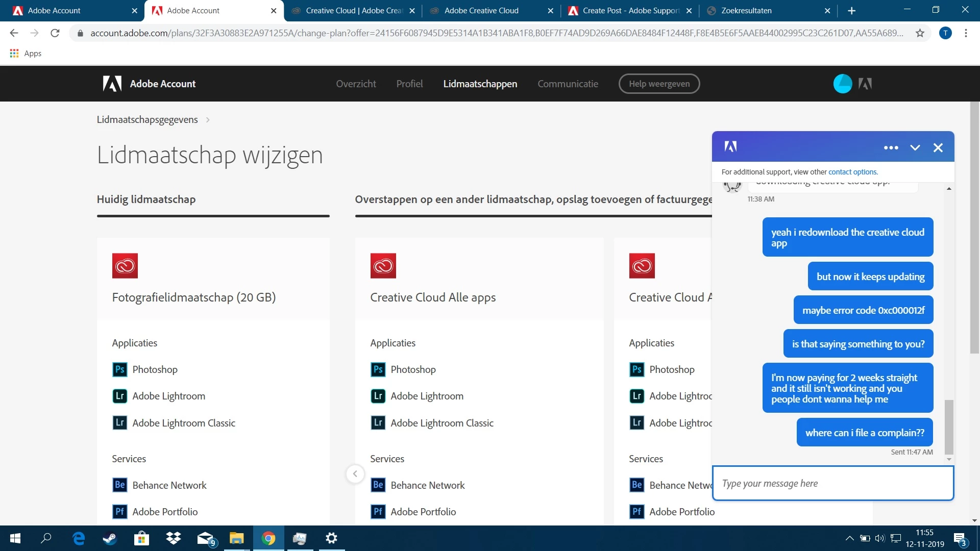The height and width of the screenshot is (551, 980).
Task: Open the blue profile avatar menu
Action: tap(842, 84)
